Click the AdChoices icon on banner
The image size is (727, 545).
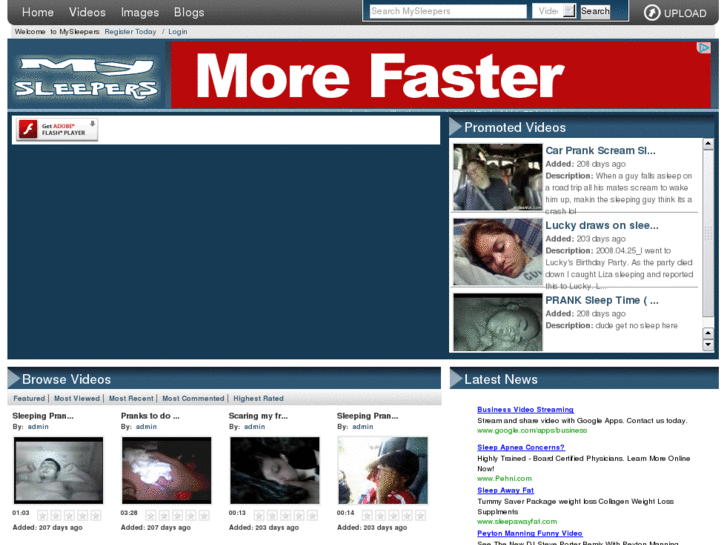[704, 47]
